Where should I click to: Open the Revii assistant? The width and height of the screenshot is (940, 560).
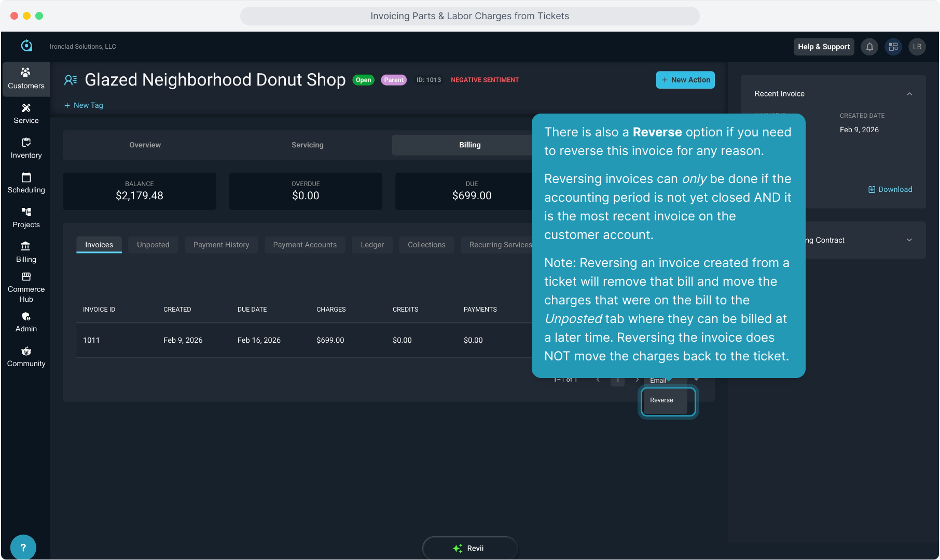(469, 548)
